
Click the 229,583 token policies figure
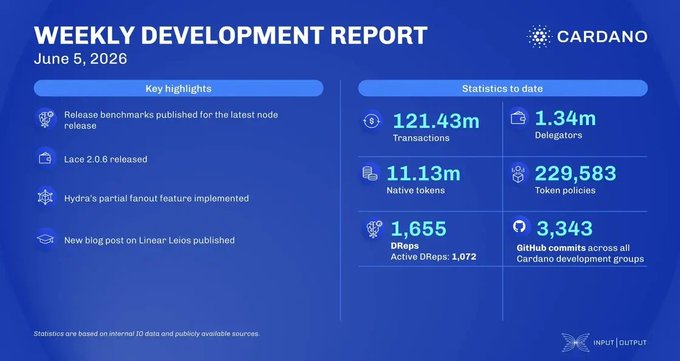point(575,173)
